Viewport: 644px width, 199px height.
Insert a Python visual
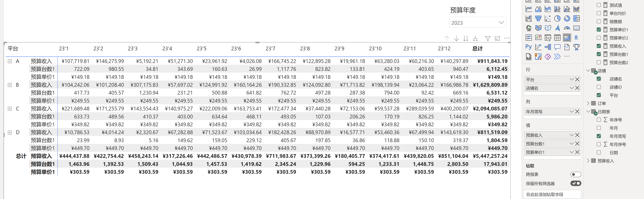(x=529, y=47)
